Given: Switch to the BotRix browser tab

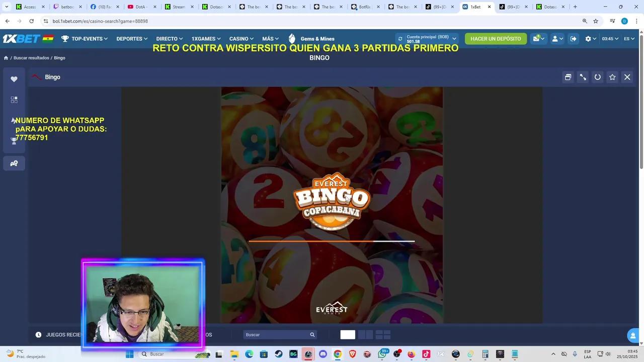Looking at the screenshot, I should (365, 7).
